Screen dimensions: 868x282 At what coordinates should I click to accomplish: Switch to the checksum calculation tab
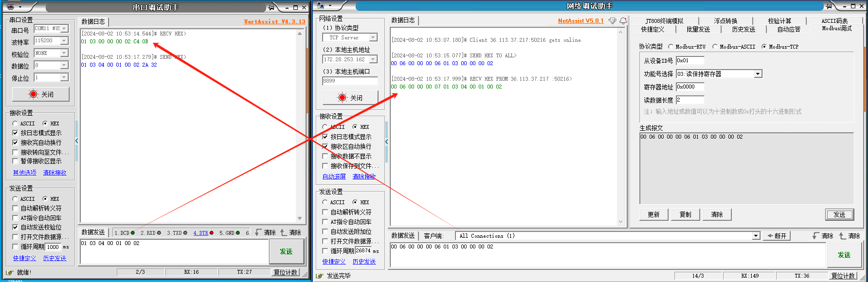[x=779, y=21]
